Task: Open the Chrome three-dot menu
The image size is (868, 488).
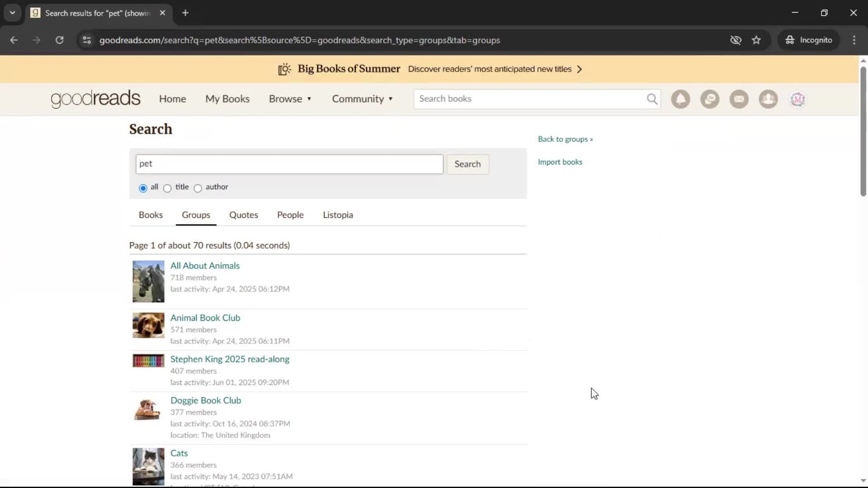Action: click(x=854, y=40)
